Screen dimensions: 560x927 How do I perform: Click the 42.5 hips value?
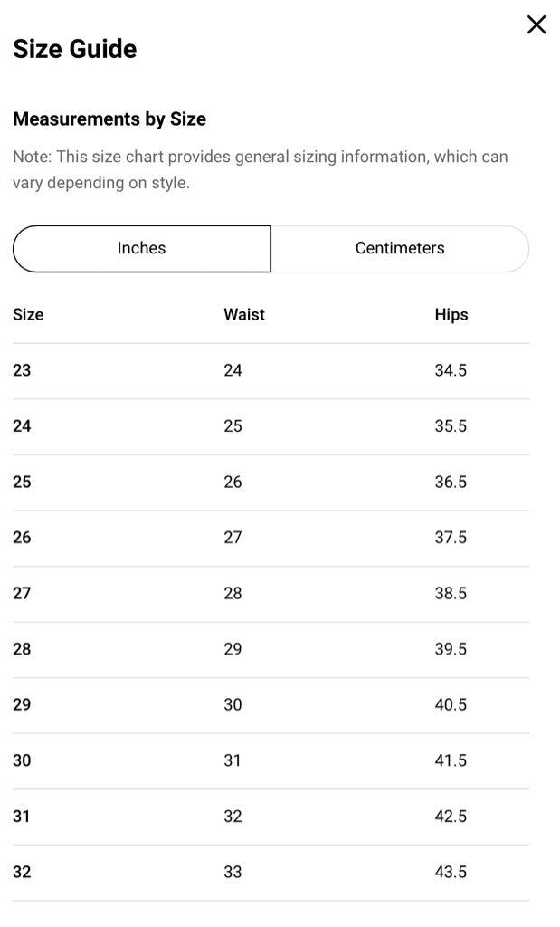click(x=451, y=817)
